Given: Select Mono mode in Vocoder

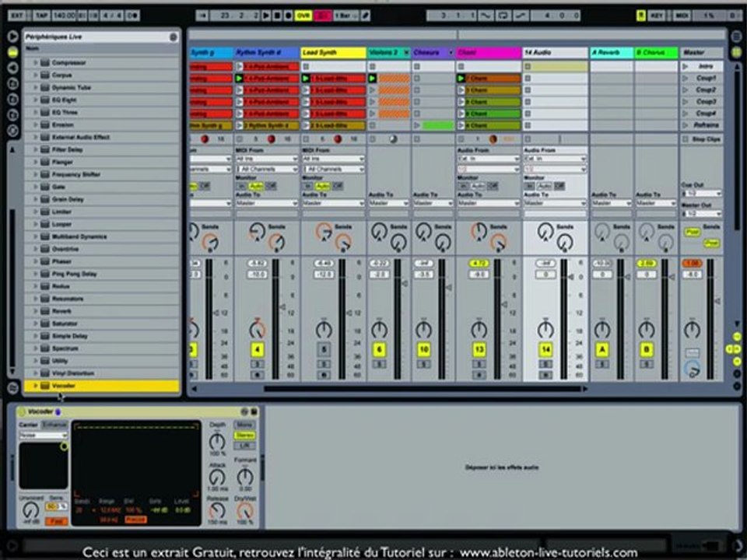Looking at the screenshot, I should [244, 425].
